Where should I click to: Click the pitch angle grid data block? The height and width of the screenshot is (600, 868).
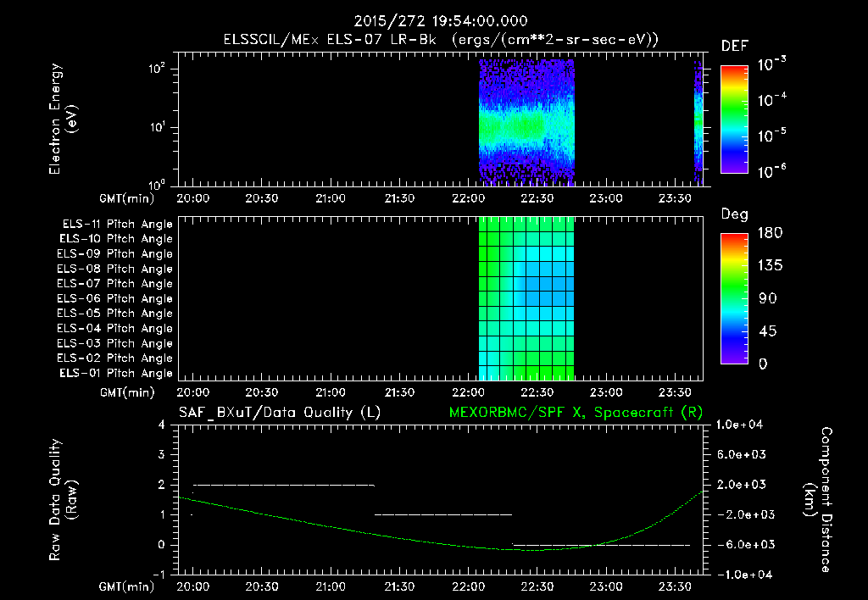pos(526,298)
